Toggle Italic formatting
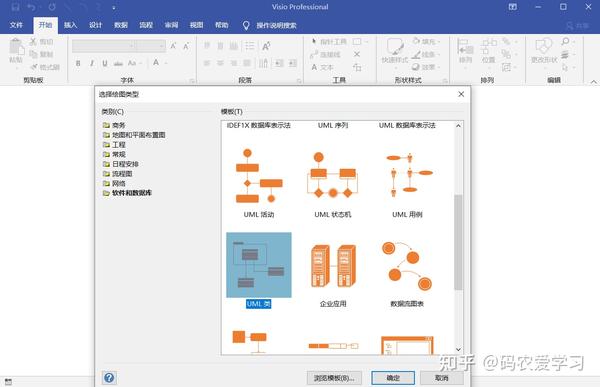 pos(92,63)
